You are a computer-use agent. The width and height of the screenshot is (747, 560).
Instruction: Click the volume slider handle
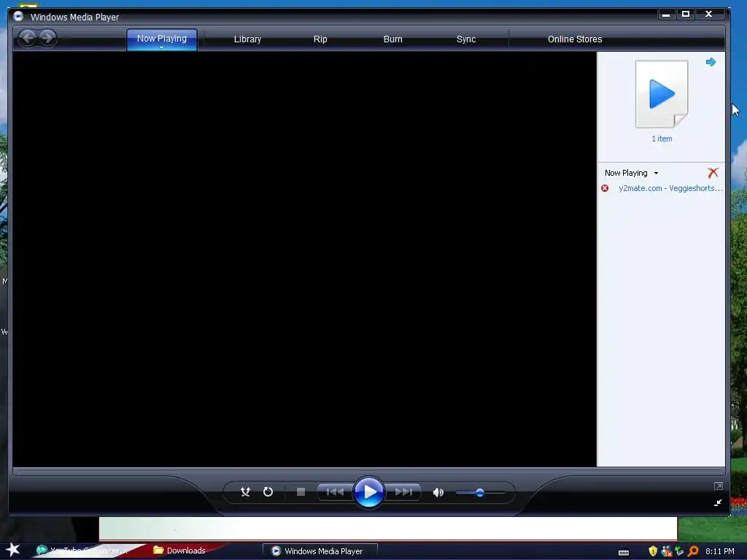(x=480, y=492)
